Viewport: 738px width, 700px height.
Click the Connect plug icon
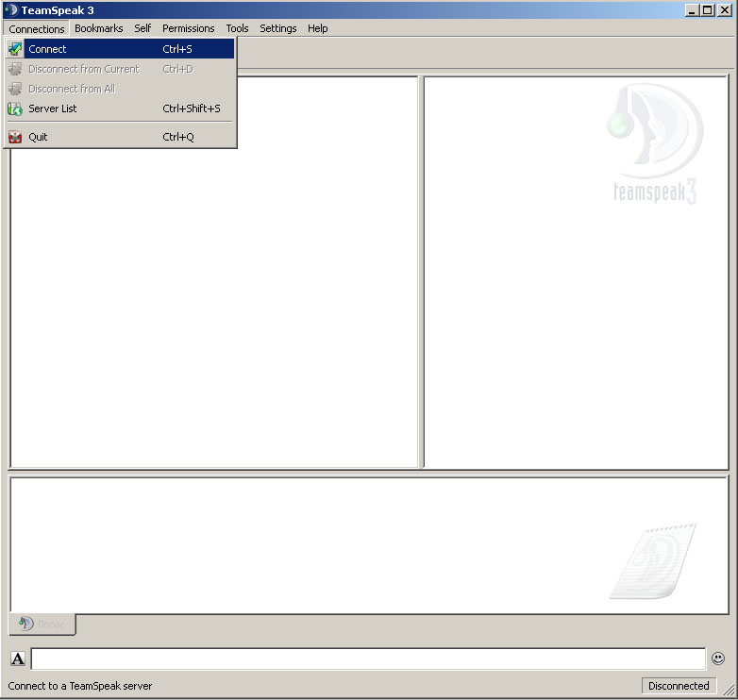click(x=15, y=49)
